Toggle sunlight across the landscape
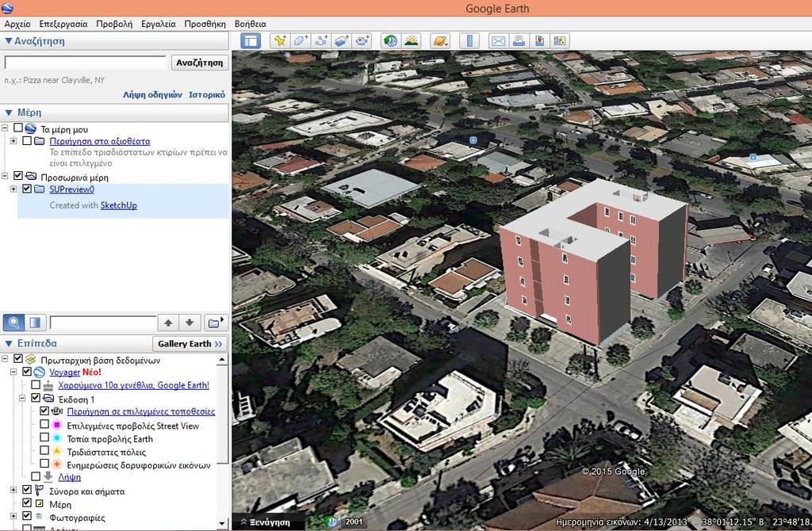The height and width of the screenshot is (531, 812). click(412, 41)
